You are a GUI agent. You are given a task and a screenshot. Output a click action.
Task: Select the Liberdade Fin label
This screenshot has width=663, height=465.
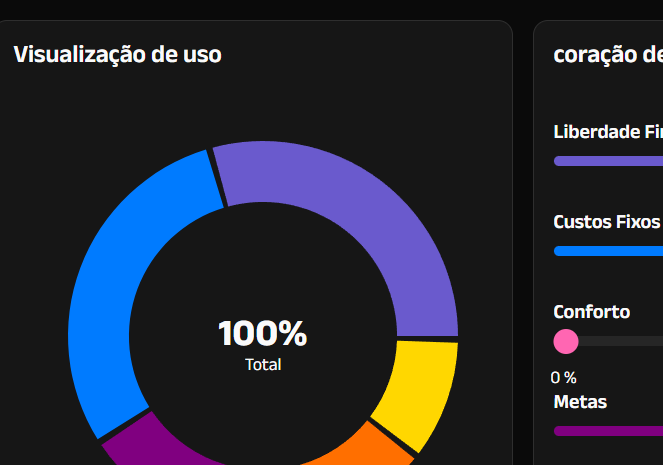607,131
